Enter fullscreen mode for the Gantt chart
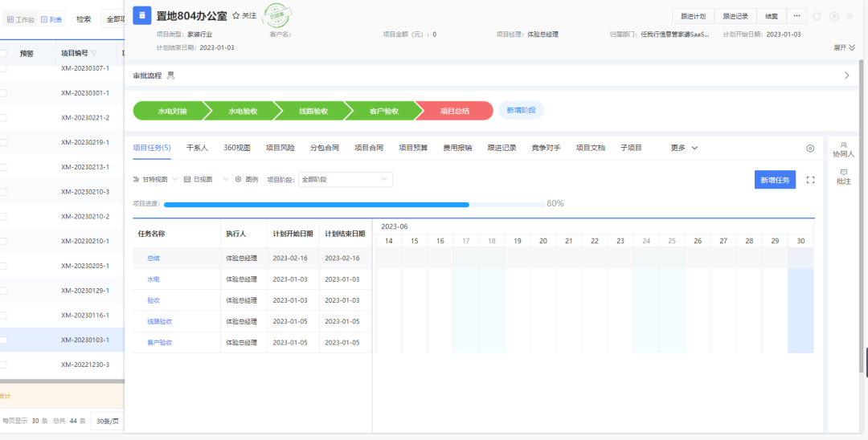 [x=810, y=180]
